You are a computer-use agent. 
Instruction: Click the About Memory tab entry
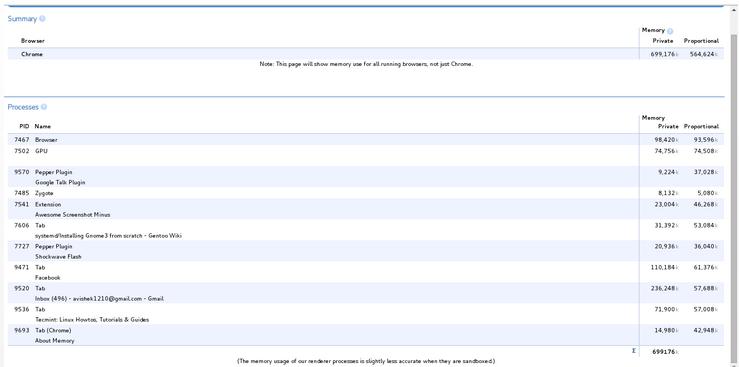pyautogui.click(x=55, y=341)
